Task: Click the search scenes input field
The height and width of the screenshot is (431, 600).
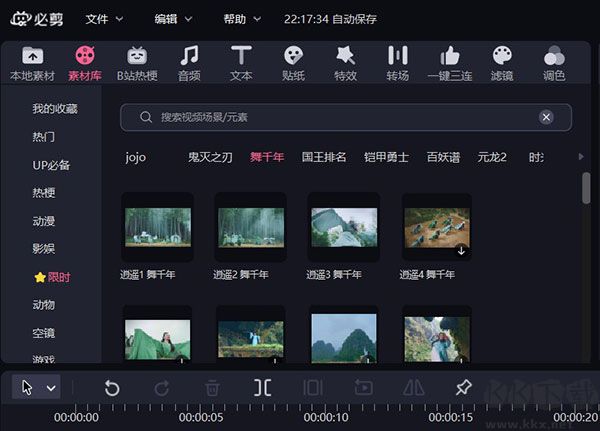Action: tap(346, 117)
